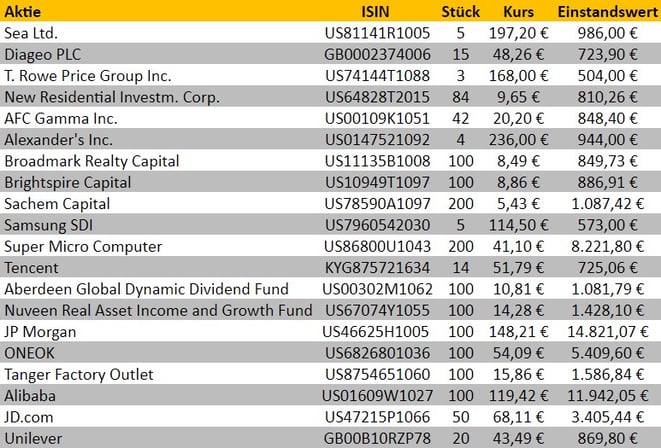Click the Einstandswert column header
661x448 pixels.
[x=605, y=11]
